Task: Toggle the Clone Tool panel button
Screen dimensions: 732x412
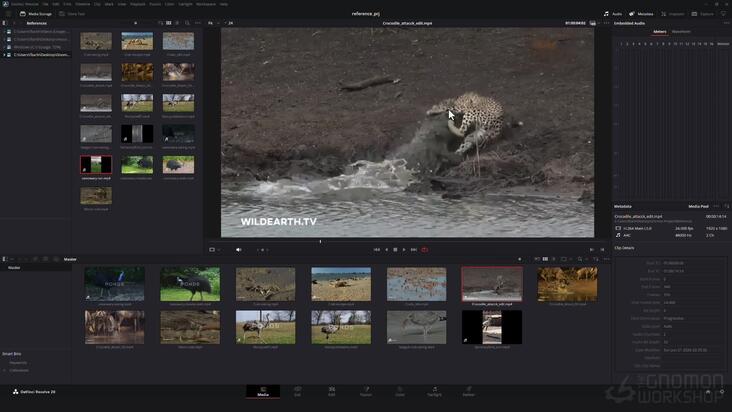Action: pos(72,14)
